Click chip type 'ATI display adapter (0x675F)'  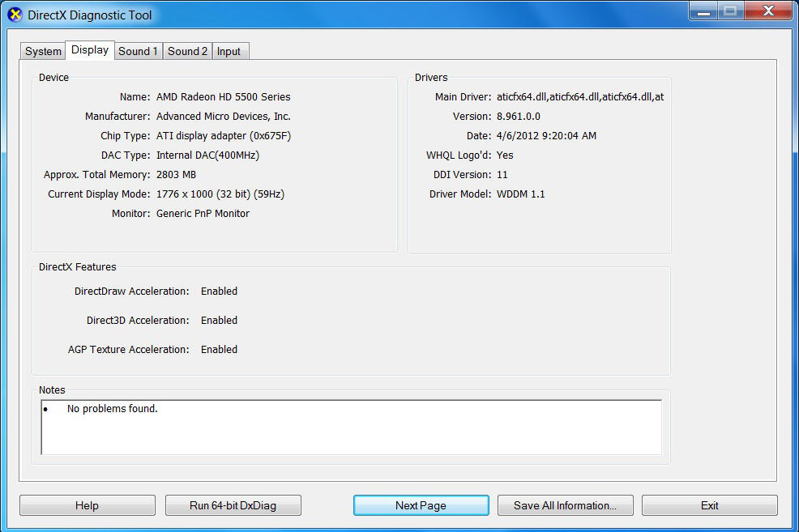click(x=223, y=135)
